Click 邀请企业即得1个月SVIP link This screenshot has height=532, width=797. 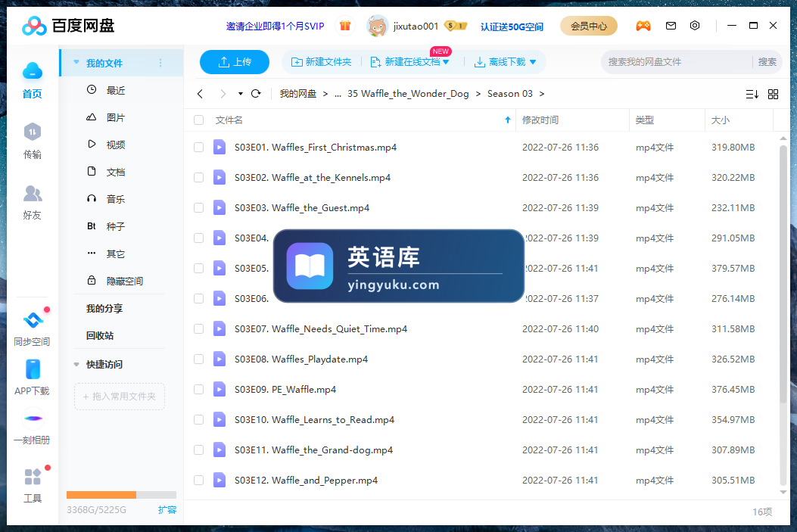click(275, 26)
